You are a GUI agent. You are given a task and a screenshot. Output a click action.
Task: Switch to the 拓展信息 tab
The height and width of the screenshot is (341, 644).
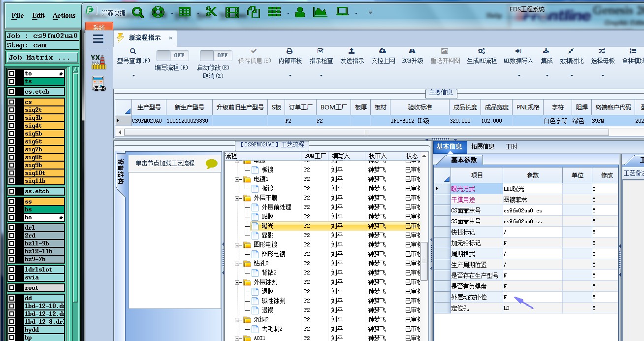(483, 146)
